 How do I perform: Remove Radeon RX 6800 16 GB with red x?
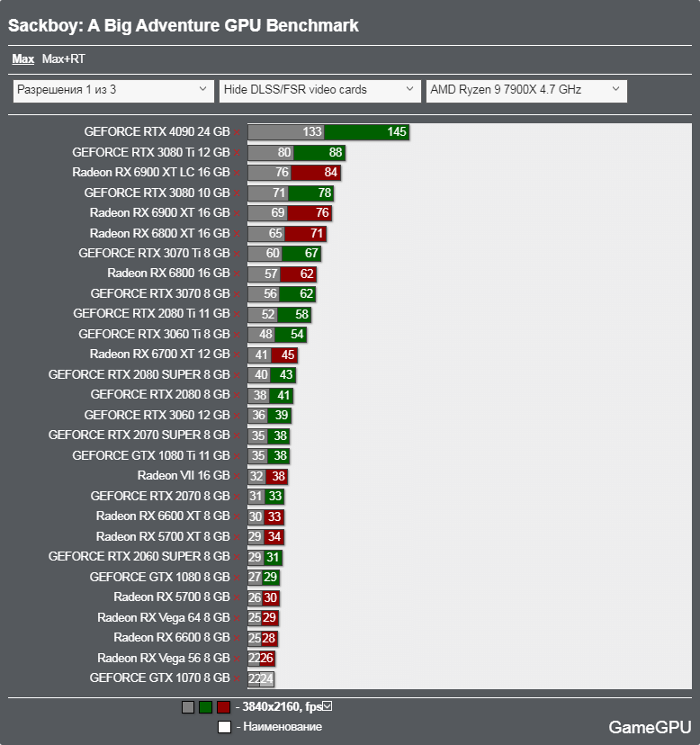(237, 274)
